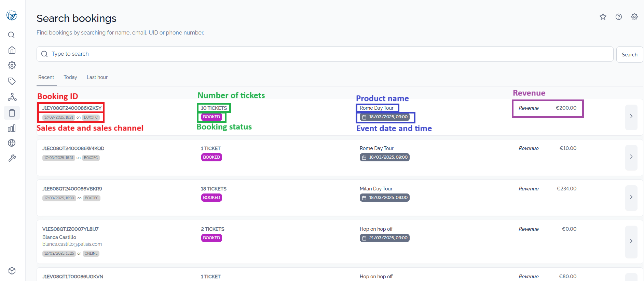Click BOOKED badge of 2 TICKETS booking

point(211,238)
